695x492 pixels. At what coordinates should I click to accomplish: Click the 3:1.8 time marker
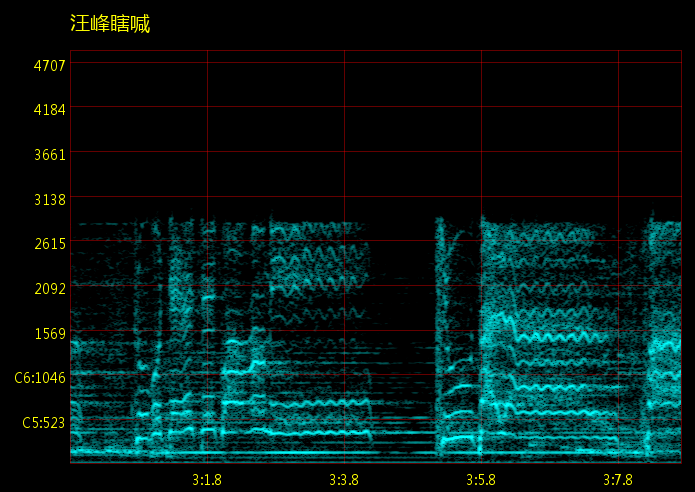click(x=206, y=480)
